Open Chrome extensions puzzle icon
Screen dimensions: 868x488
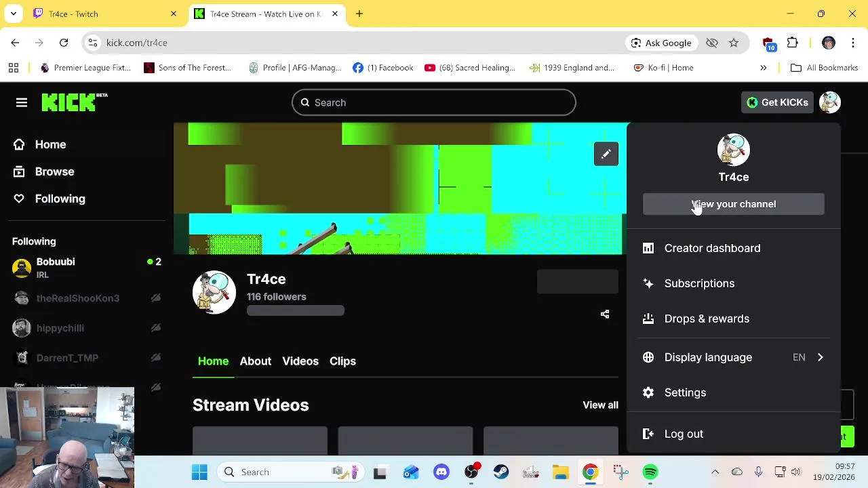tap(793, 43)
